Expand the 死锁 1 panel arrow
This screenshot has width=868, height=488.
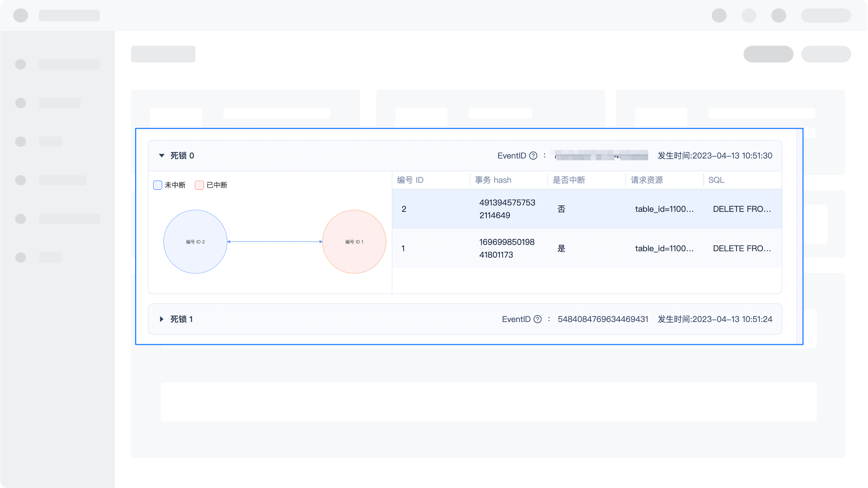[162, 319]
